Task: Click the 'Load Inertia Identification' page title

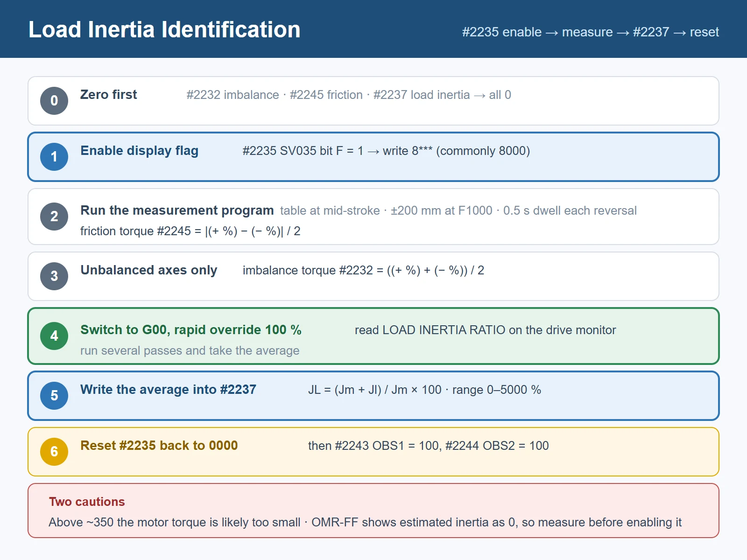Action: click(164, 29)
